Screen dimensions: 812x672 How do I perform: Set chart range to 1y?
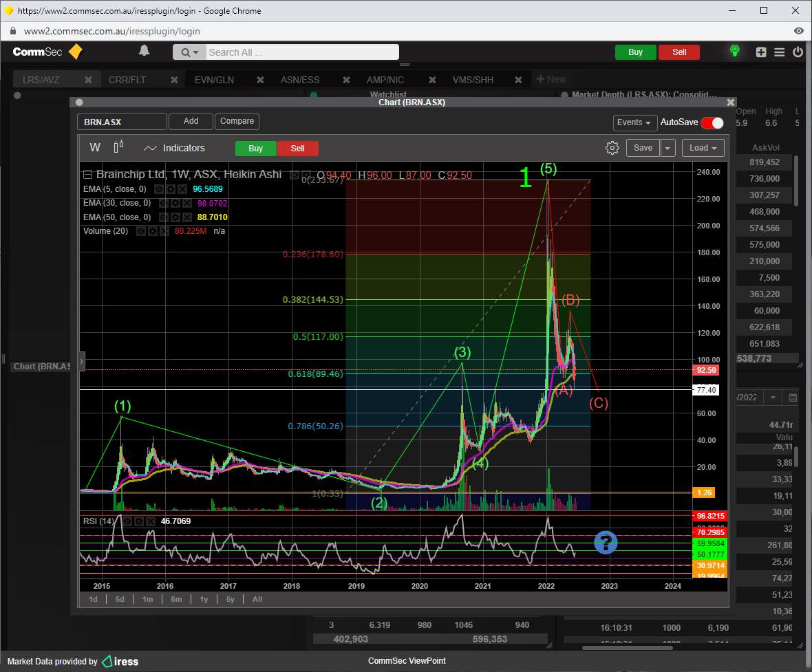click(x=204, y=599)
